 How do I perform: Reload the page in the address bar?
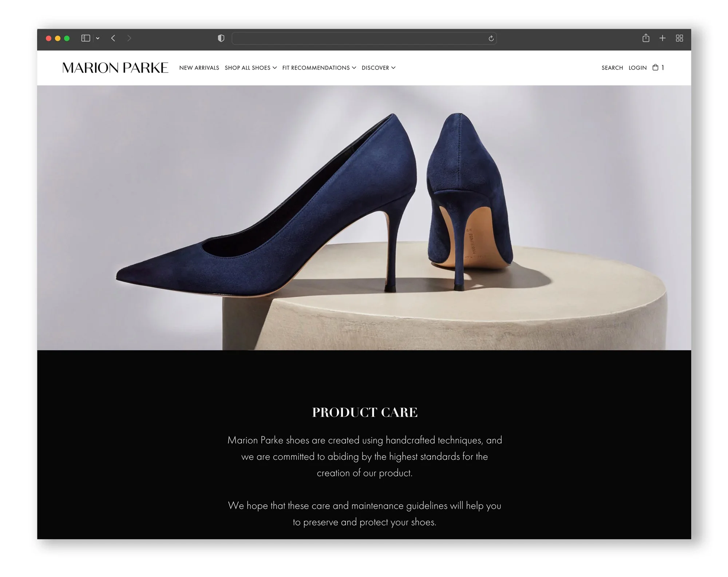(x=491, y=39)
